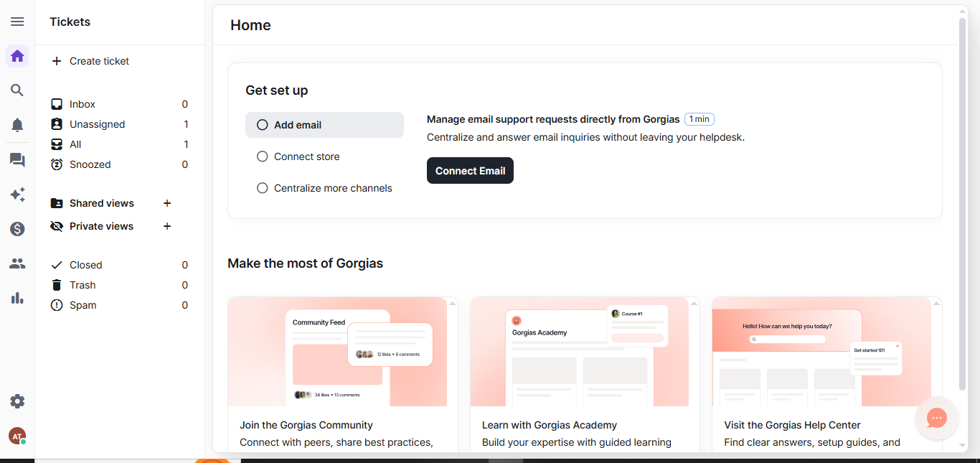Click the Get set up heading
Image resolution: width=980 pixels, height=463 pixels.
point(277,90)
